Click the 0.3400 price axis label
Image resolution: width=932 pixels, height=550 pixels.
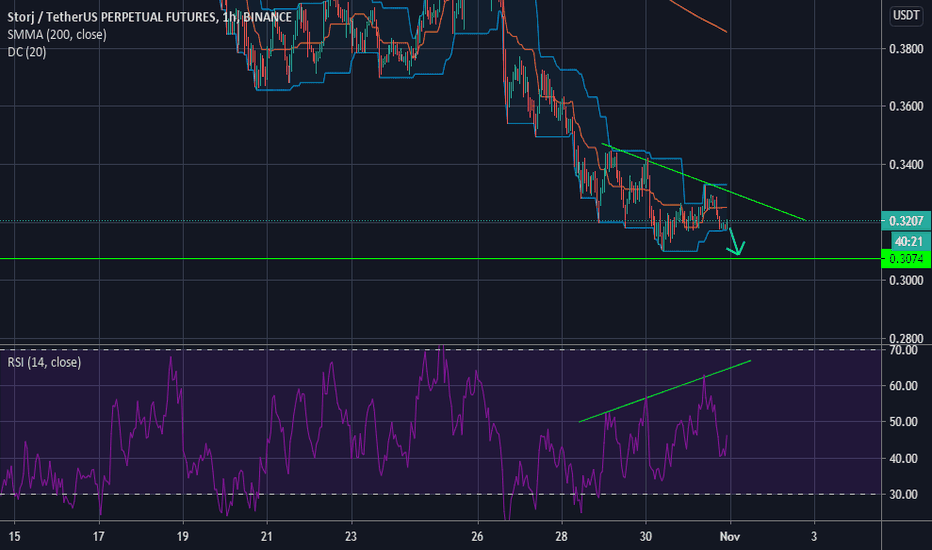click(x=906, y=164)
